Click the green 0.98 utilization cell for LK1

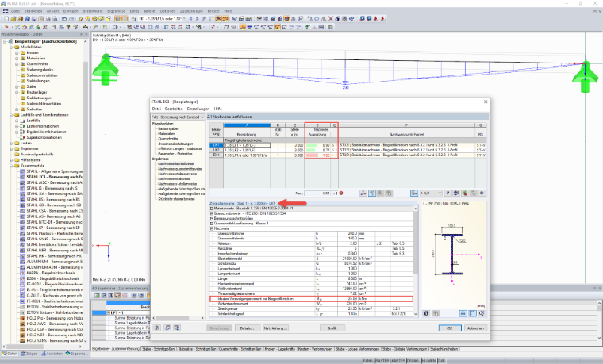(317, 145)
